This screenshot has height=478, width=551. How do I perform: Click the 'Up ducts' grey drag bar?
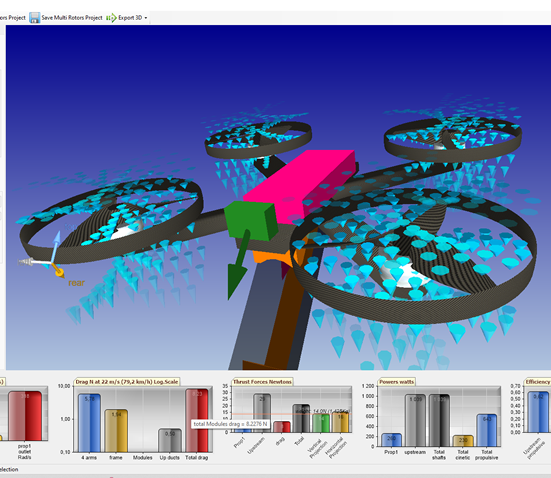pyautogui.click(x=170, y=440)
